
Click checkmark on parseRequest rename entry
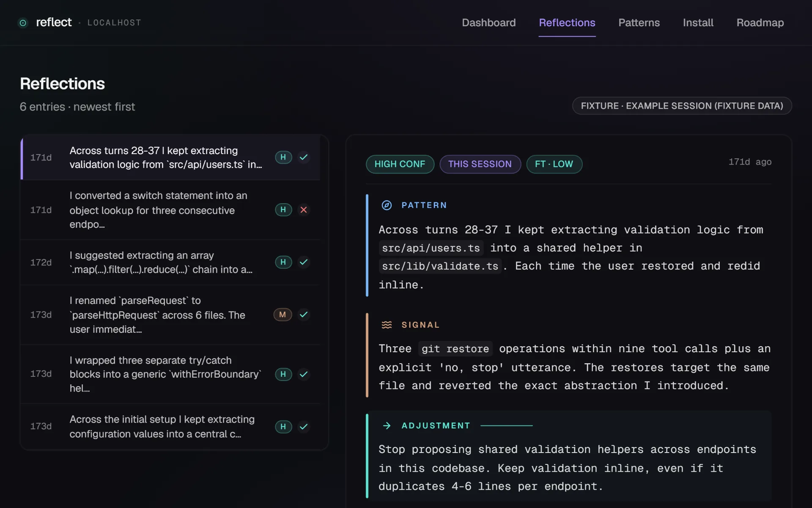click(x=304, y=315)
